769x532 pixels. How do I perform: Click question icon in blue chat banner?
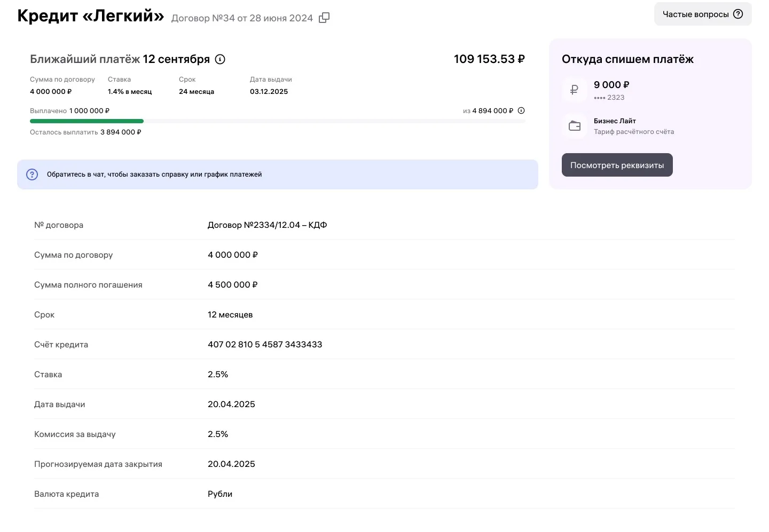pyautogui.click(x=32, y=174)
